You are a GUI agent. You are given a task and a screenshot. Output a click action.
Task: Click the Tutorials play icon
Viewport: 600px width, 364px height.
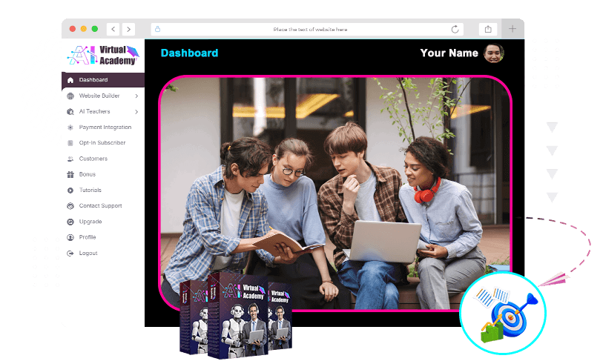pos(70,191)
